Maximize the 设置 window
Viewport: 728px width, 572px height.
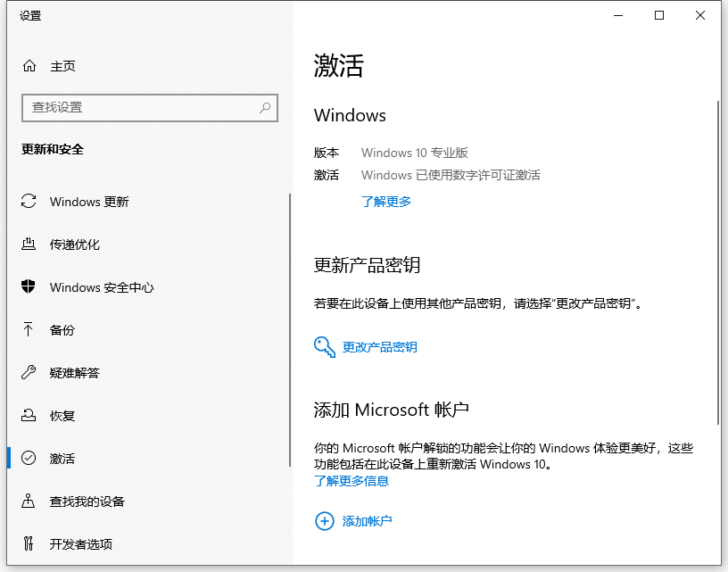point(658,15)
